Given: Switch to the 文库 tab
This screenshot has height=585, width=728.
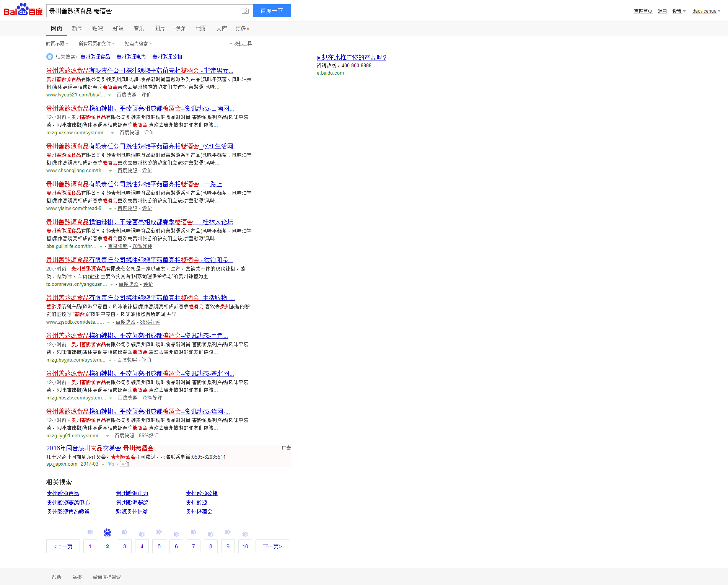Looking at the screenshot, I should [221, 28].
